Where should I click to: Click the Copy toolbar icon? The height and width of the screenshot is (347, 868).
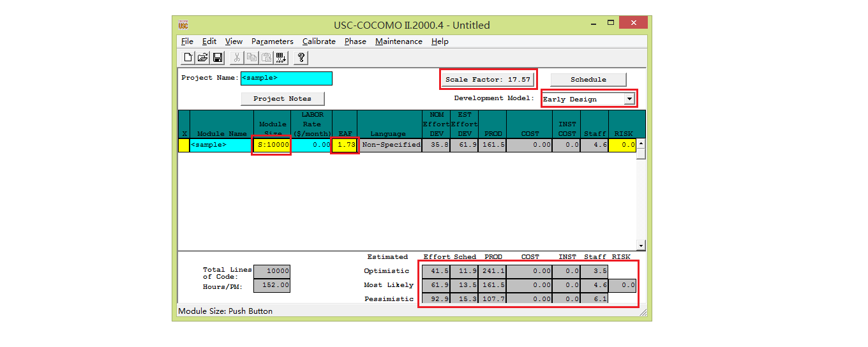[252, 57]
